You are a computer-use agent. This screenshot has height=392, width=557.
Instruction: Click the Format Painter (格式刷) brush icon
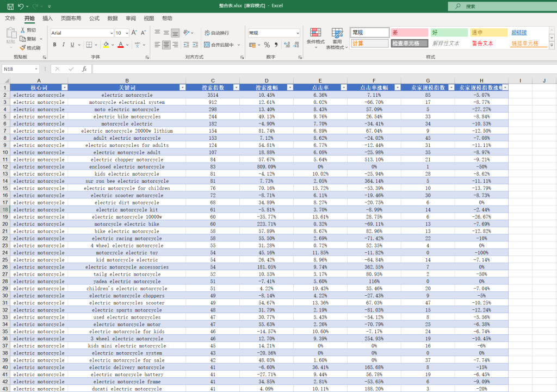pyautogui.click(x=23, y=48)
